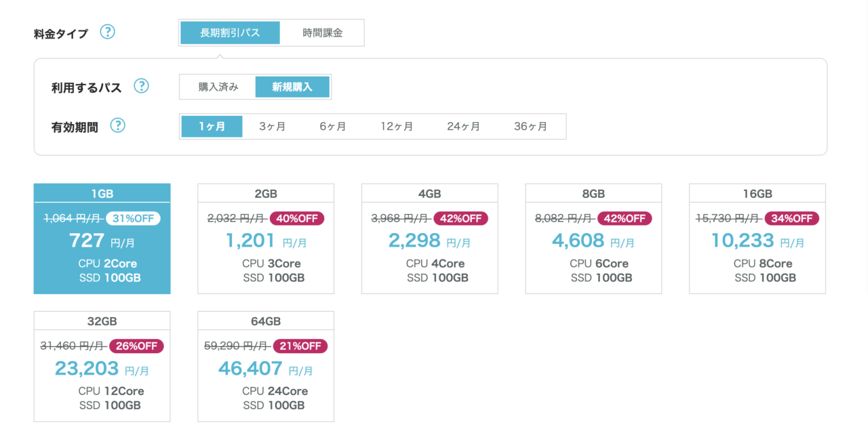
Task: Select the 1GB plan card
Action: tap(102, 239)
